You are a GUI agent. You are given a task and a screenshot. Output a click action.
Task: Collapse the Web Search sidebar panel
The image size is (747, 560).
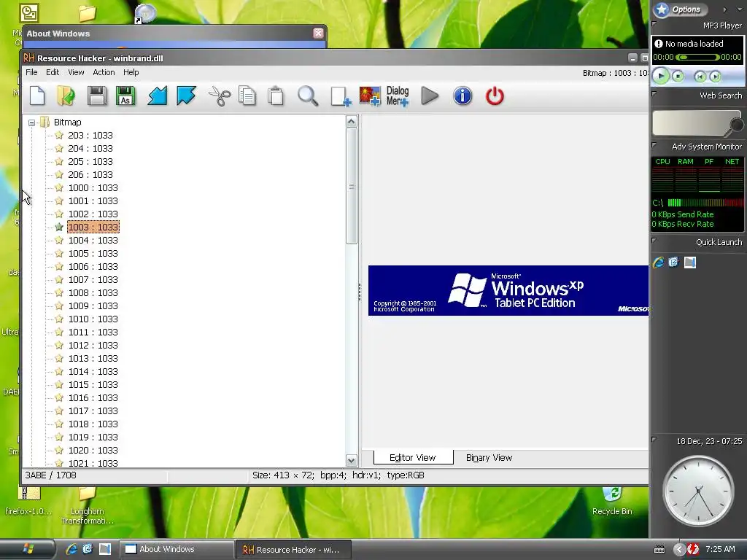[654, 94]
